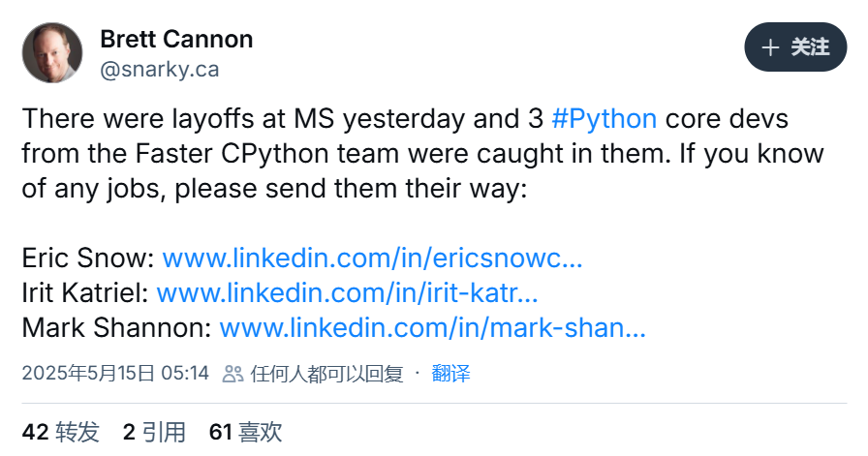Open Irit Katriel's LinkedIn link
This screenshot has height=456, width=868.
coord(347,293)
